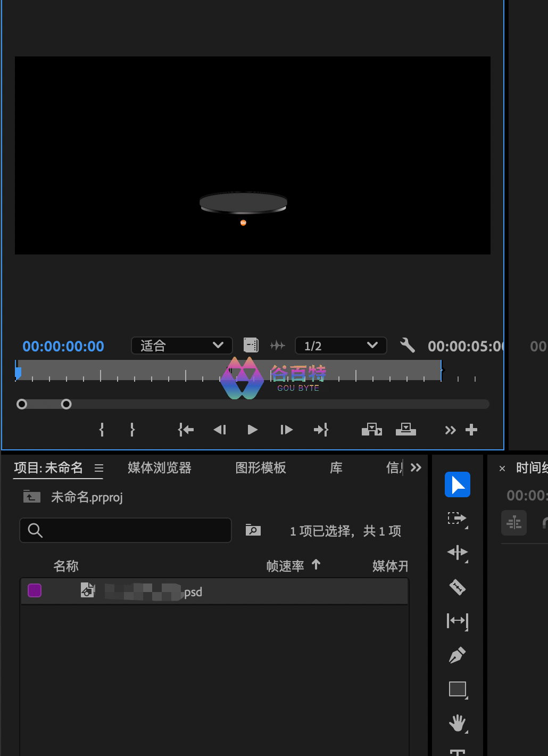Select the Selection arrow tool
Screen dimensions: 548x756
coord(457,484)
